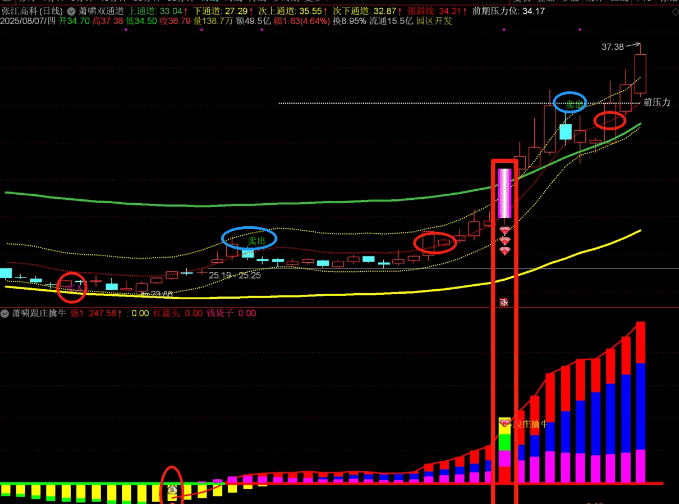The height and width of the screenshot is (504, 679).
Task: Click the float value 流通15.5亿
Action: [x=391, y=21]
